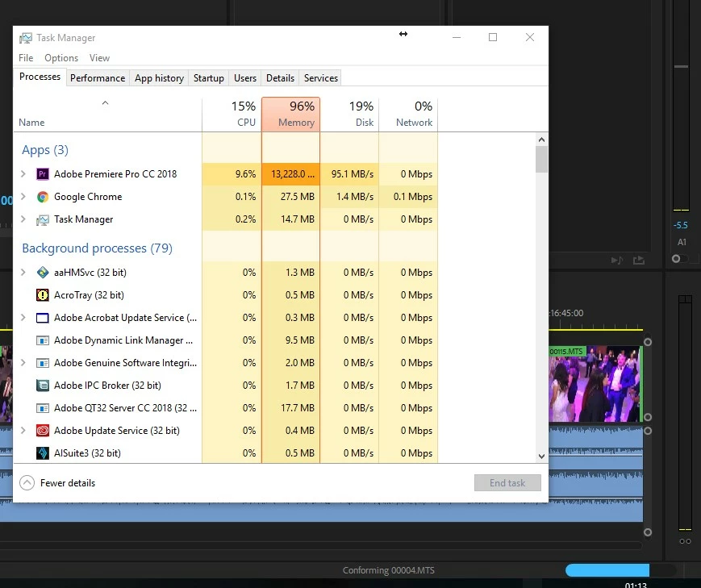Sort processes by Memory column header
This screenshot has width=701, height=588.
click(x=290, y=115)
